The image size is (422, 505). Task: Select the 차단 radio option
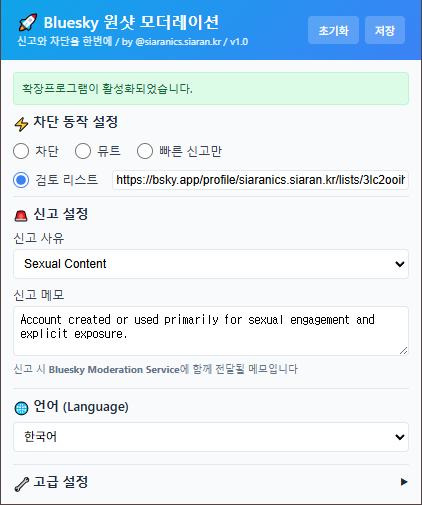(x=21, y=151)
